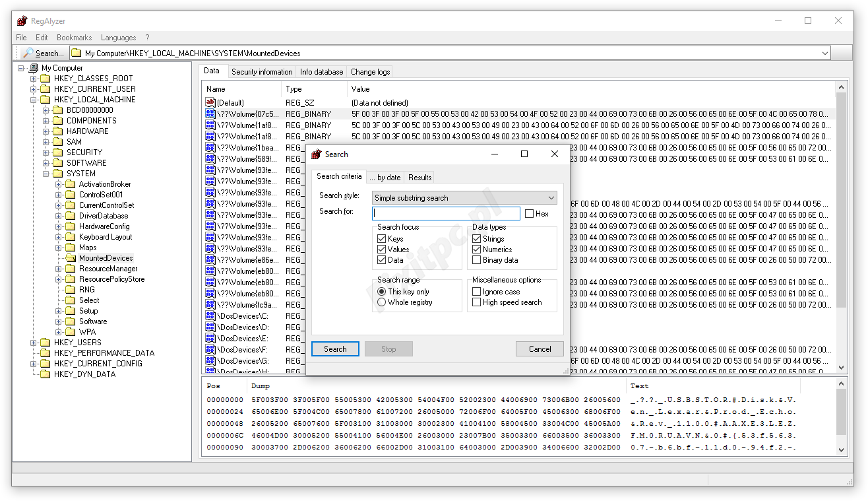Select the Whole registry radio button
868x501 pixels.
381,302
